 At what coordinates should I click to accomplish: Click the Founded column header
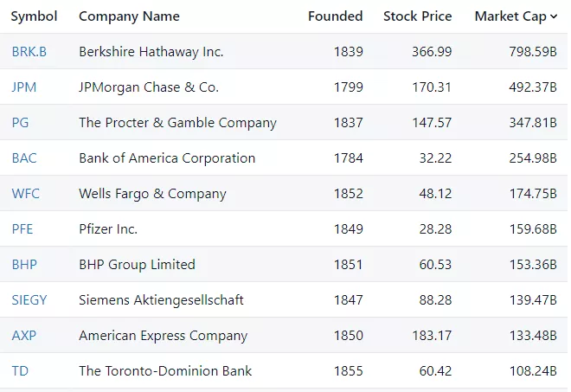335,16
